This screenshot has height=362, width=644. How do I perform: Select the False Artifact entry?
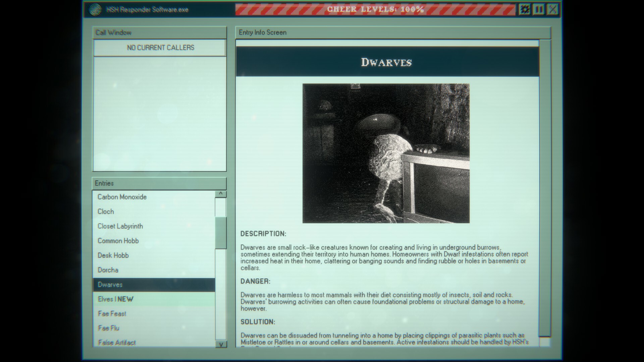coord(116,342)
